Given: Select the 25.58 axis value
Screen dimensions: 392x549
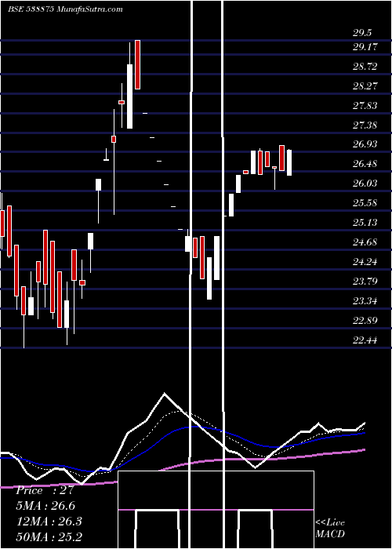Looking at the screenshot, I should pyautogui.click(x=365, y=203).
